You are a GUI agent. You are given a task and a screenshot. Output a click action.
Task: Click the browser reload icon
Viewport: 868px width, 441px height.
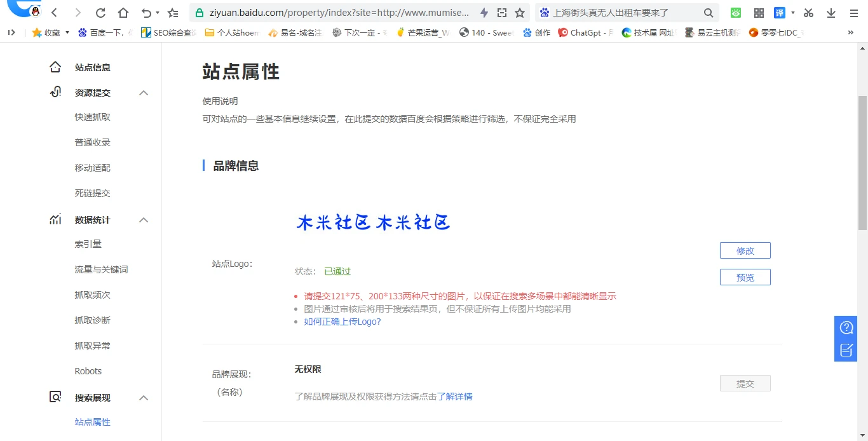pyautogui.click(x=100, y=13)
